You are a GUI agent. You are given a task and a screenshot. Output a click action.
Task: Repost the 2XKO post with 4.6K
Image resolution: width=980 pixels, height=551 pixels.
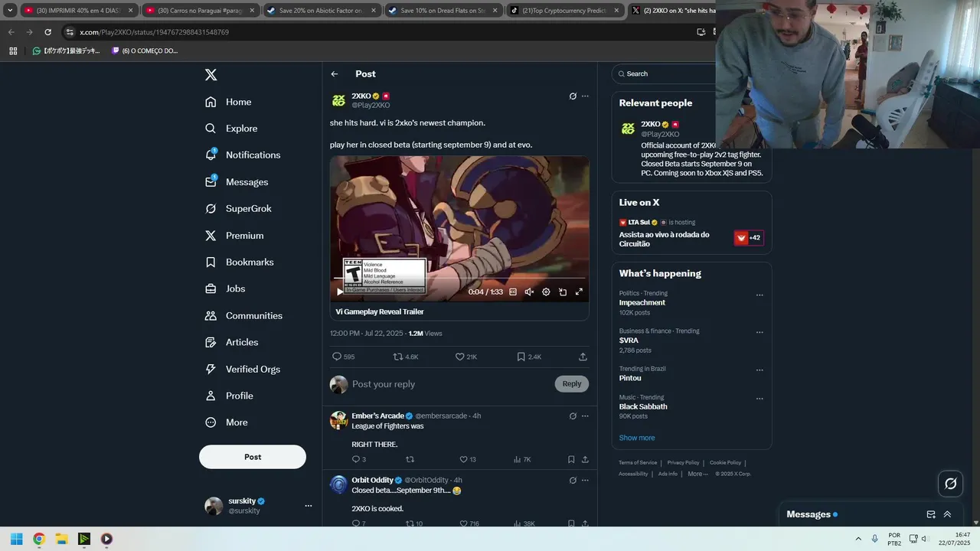[x=405, y=357]
